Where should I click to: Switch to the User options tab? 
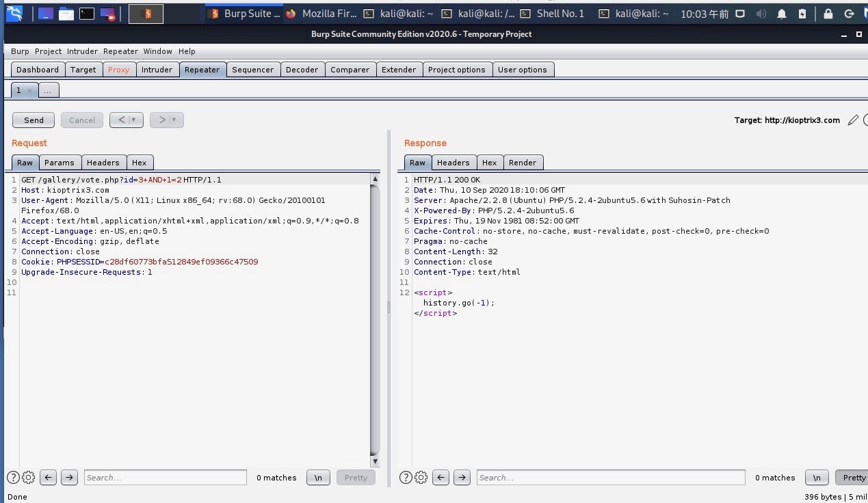pos(523,70)
